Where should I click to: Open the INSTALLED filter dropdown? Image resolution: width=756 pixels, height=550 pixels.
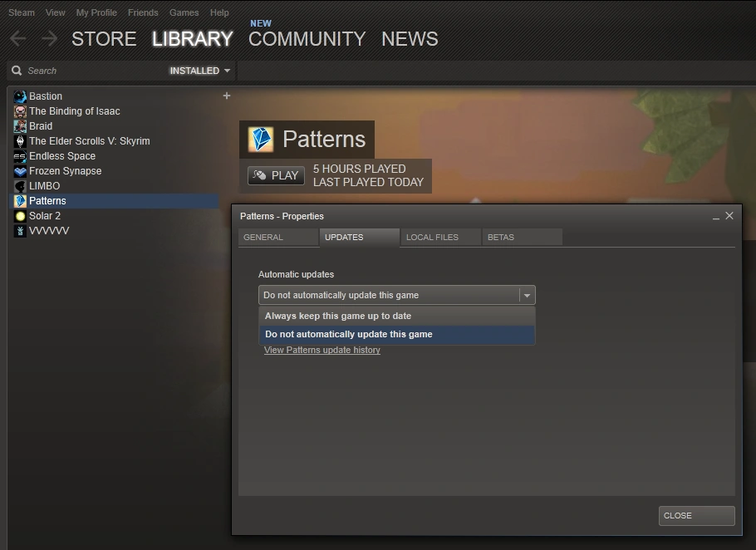199,71
